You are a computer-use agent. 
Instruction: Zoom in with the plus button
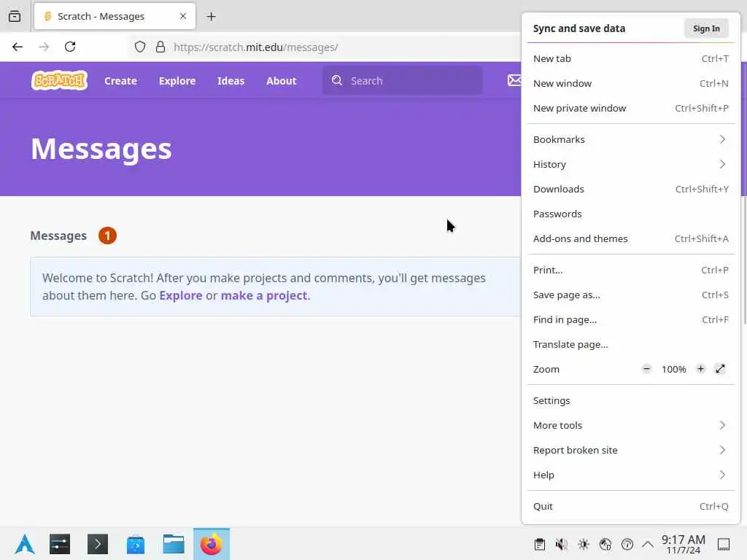tap(700, 369)
